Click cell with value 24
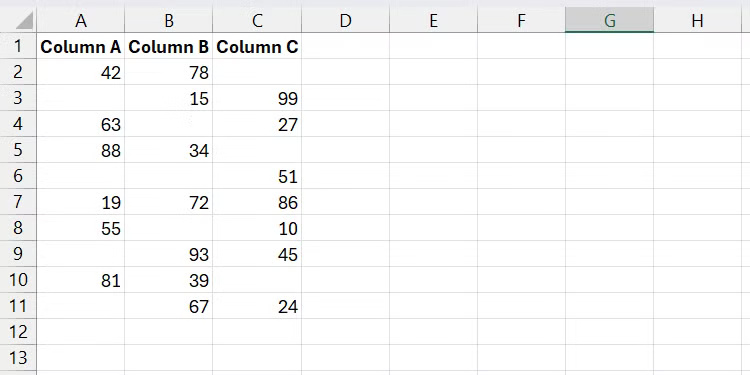Image resolution: width=750 pixels, height=375 pixels. [x=257, y=306]
